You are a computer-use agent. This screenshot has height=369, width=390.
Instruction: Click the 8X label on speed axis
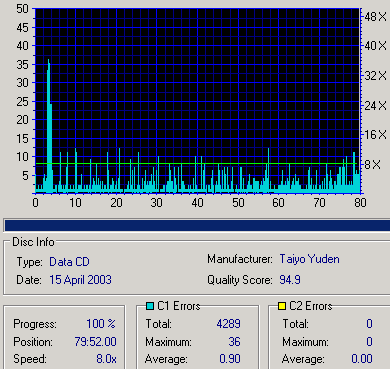tap(372, 164)
